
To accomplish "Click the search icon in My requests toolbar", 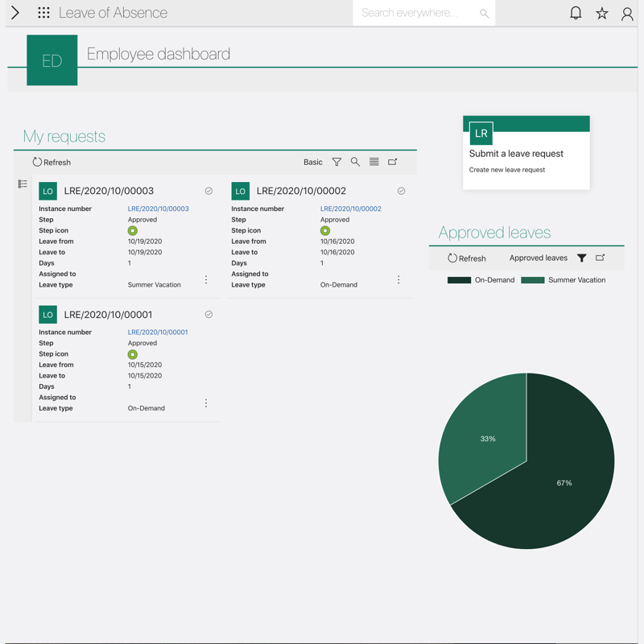I will coord(355,162).
